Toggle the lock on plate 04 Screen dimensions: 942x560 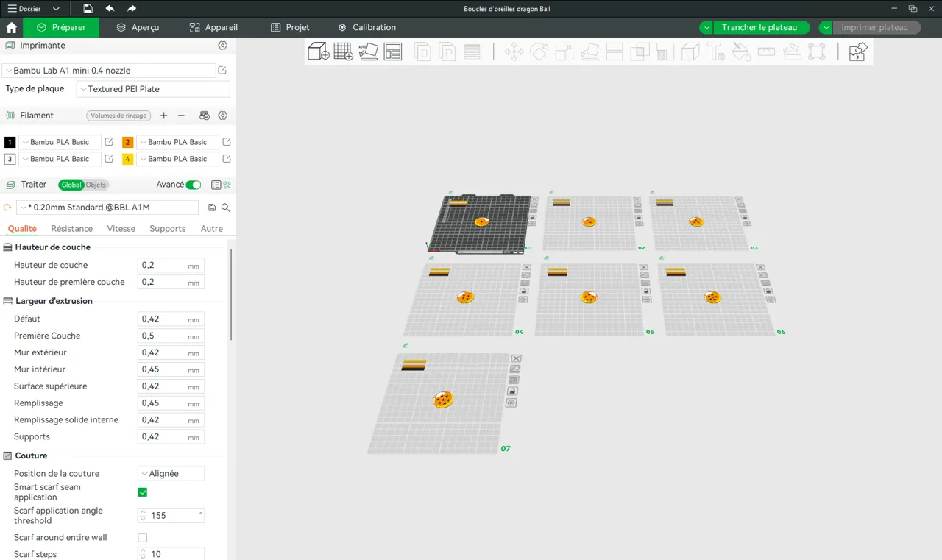[523, 291]
